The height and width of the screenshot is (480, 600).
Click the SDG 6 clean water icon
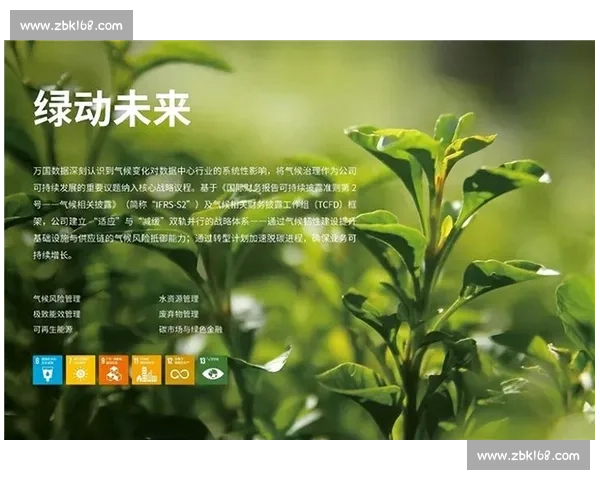click(x=47, y=370)
